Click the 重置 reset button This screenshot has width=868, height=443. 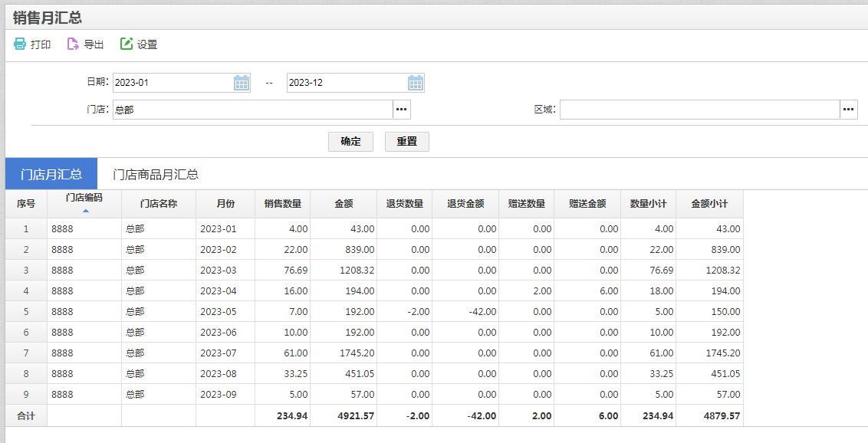407,142
